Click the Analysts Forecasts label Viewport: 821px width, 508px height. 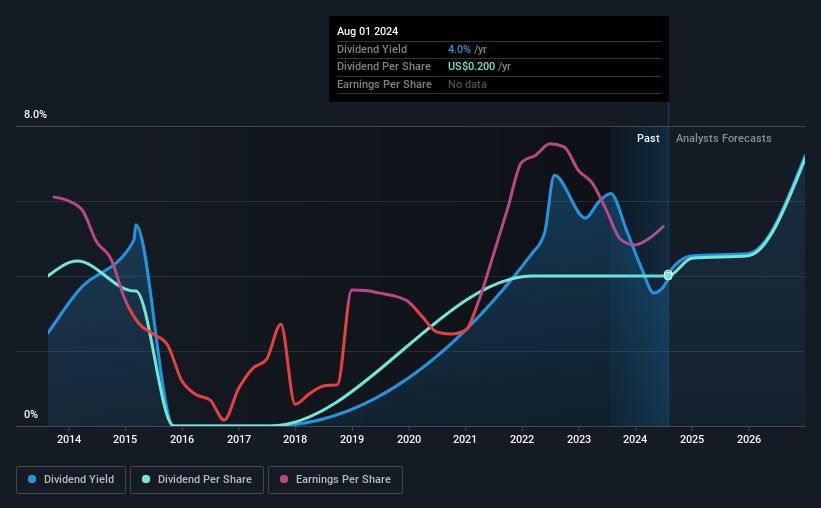point(723,138)
